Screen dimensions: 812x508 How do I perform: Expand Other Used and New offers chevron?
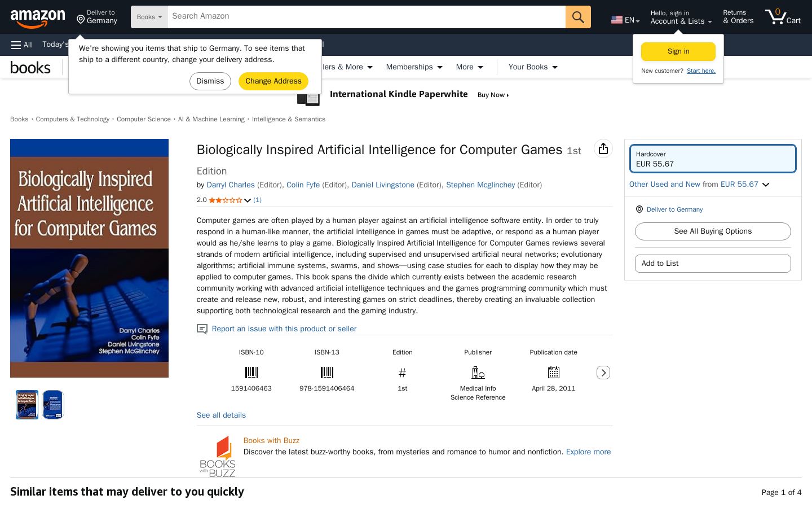[x=766, y=185]
